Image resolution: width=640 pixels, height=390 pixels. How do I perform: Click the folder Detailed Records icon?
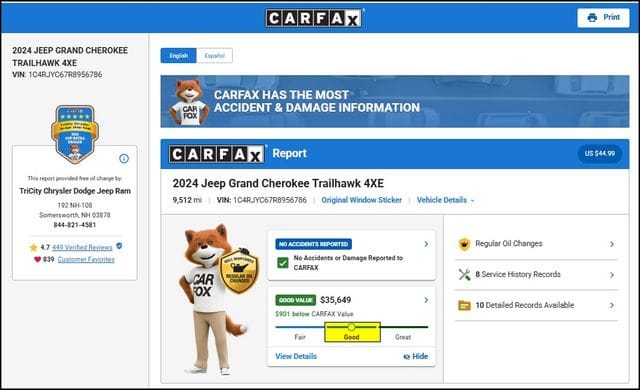click(464, 305)
